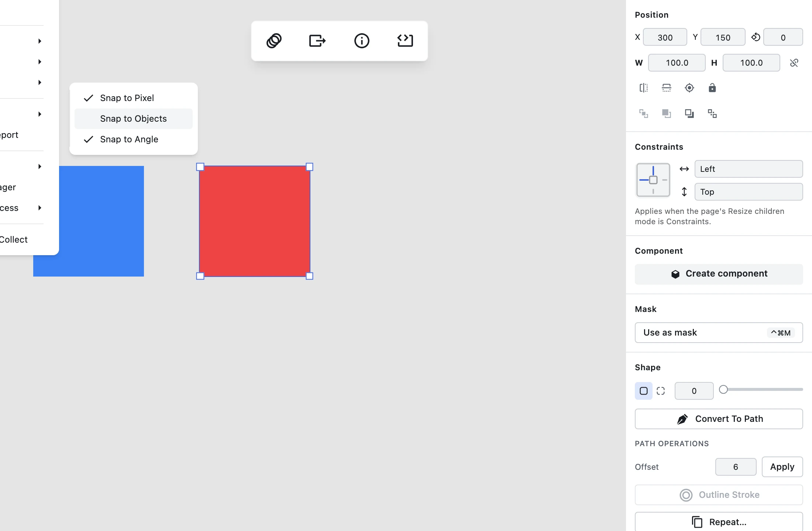Click the H height field
This screenshot has height=531, width=812.
751,63
